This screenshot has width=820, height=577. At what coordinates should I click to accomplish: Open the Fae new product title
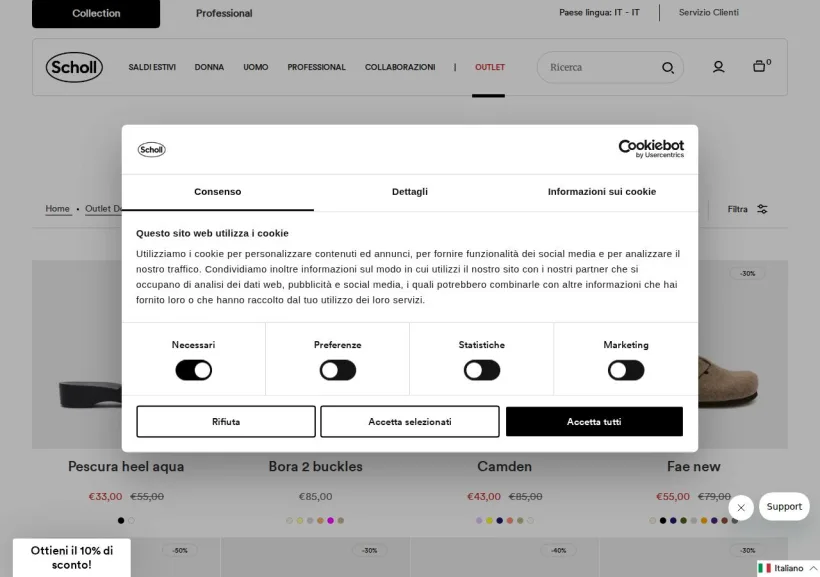694,467
